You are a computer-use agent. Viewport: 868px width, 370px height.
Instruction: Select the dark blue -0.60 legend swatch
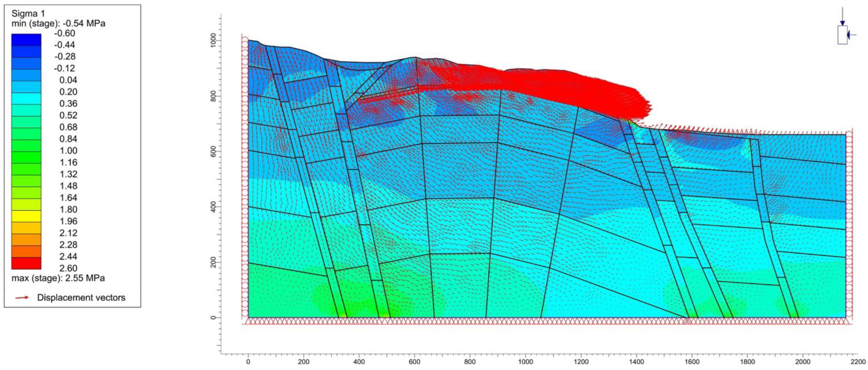tap(26, 40)
